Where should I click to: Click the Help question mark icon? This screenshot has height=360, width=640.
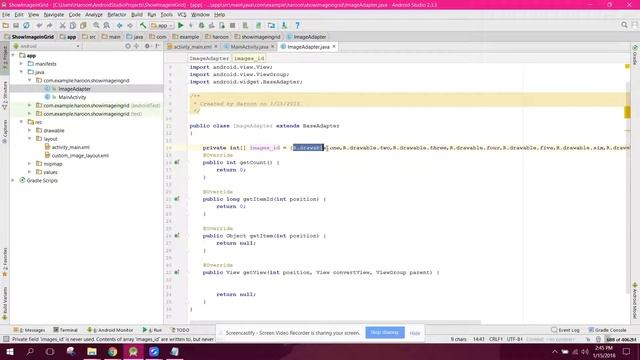(x=298, y=25)
